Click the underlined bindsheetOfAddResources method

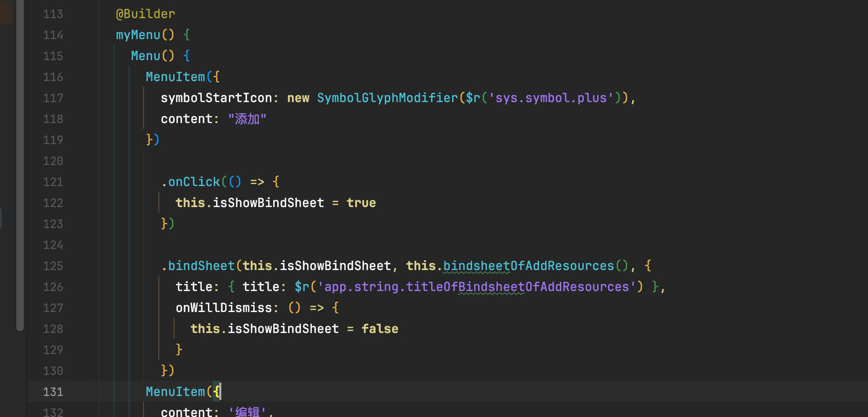[x=528, y=266]
